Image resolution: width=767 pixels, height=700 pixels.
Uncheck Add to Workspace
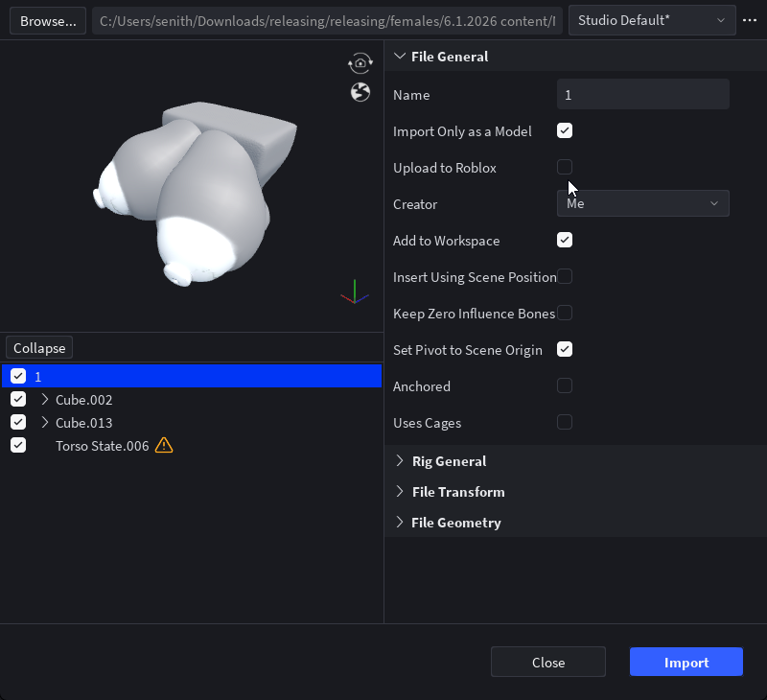click(565, 240)
